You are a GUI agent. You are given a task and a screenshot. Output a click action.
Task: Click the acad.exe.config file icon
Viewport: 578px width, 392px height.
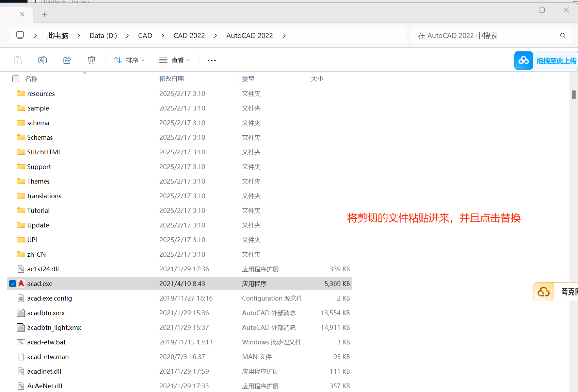point(21,298)
